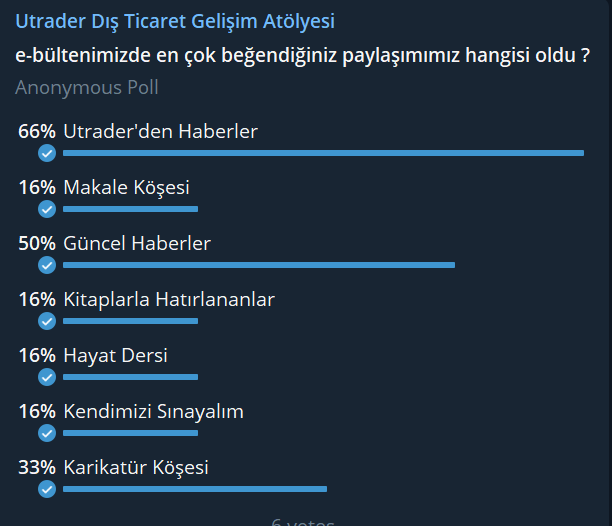The width and height of the screenshot is (612, 526).
Task: Click checkmark icon beside Kitaplarla Hatırlananlar
Action: [46, 321]
